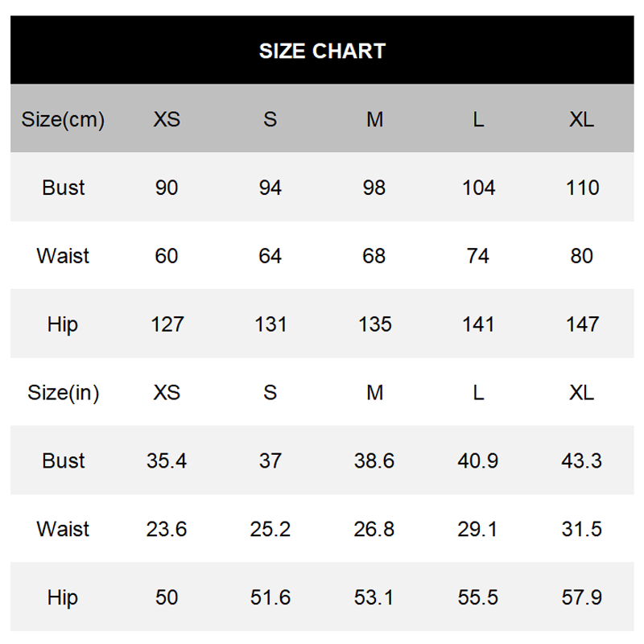The image size is (644, 644).
Task: Select the Waist value 25.2 in inches
Action: tap(270, 529)
